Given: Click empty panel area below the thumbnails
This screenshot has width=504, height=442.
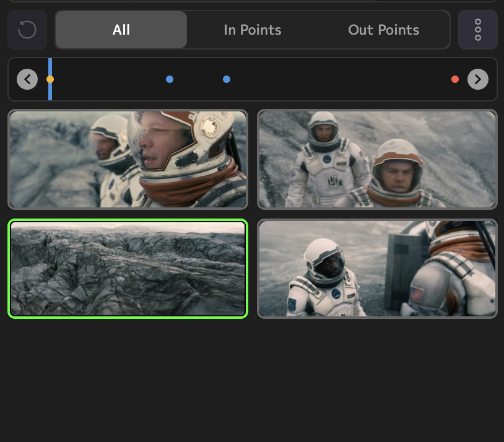Looking at the screenshot, I should (252, 378).
